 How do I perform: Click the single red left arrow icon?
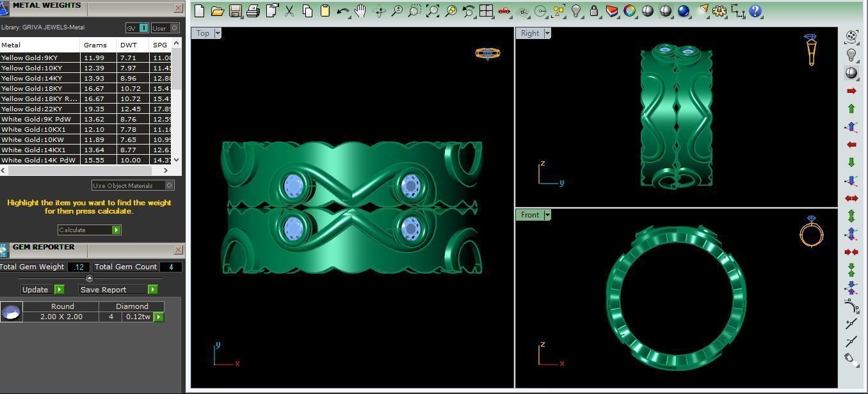[x=851, y=145]
